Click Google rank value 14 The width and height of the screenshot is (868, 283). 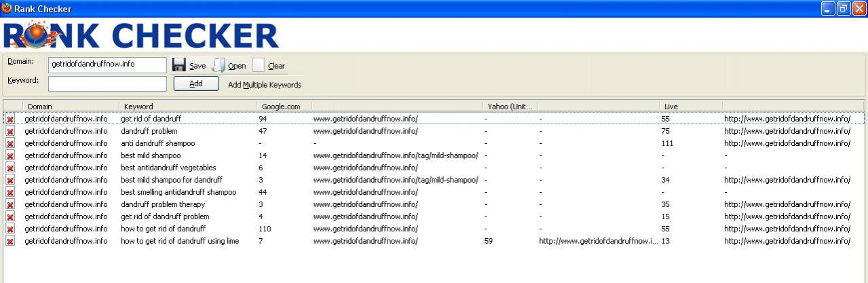(263, 155)
